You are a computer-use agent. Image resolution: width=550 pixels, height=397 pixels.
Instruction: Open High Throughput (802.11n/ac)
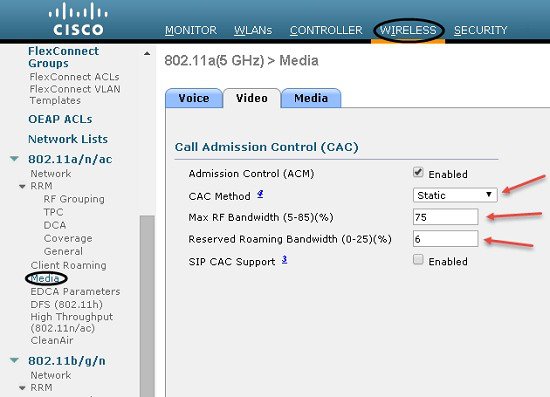coord(72,322)
